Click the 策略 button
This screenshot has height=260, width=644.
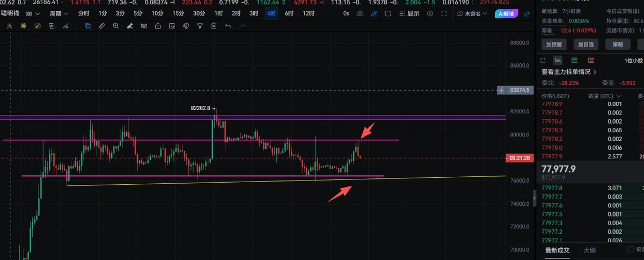point(618,45)
